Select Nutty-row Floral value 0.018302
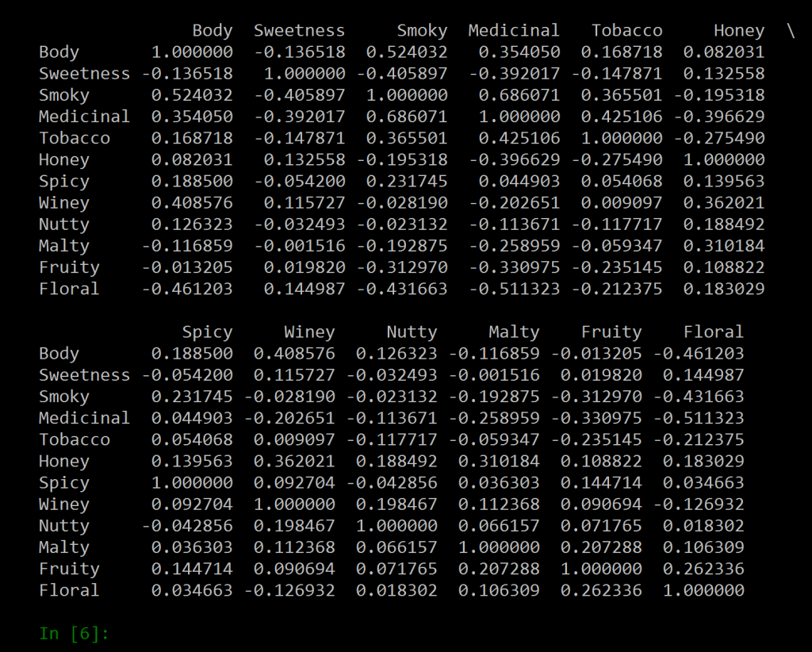The width and height of the screenshot is (812, 652). 703,526
